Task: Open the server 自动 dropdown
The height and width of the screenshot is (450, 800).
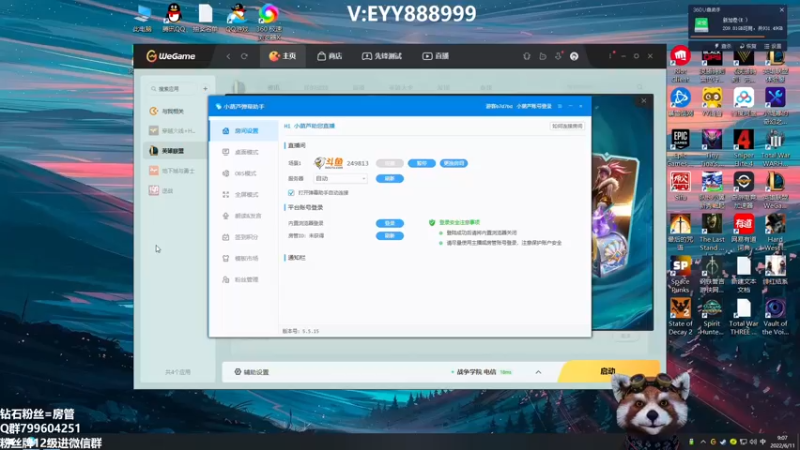Action: pyautogui.click(x=340, y=179)
